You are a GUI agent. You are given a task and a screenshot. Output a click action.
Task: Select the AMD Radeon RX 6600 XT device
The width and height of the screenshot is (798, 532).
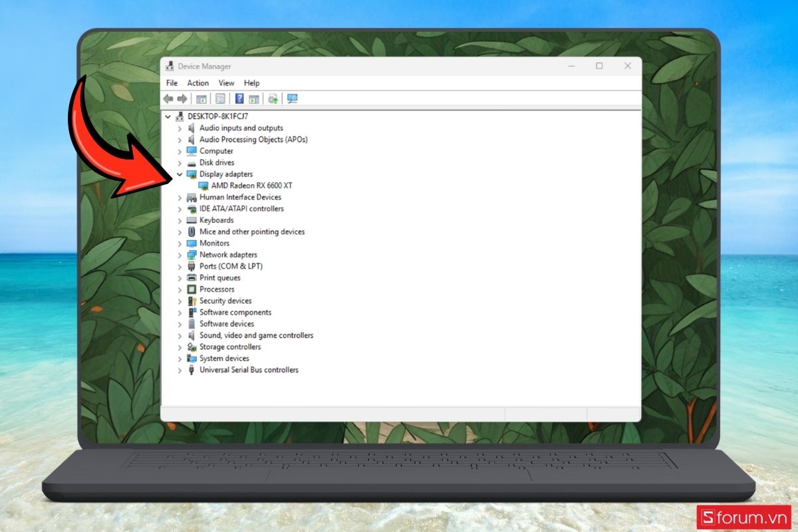tap(251, 186)
